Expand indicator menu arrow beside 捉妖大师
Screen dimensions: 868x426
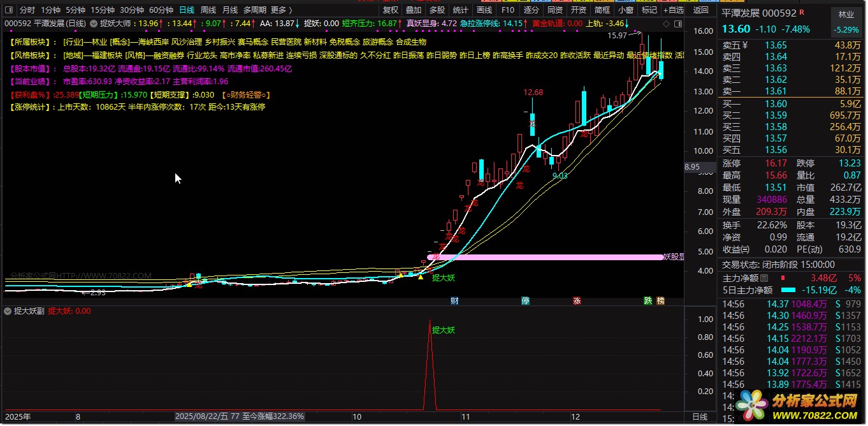tap(94, 23)
